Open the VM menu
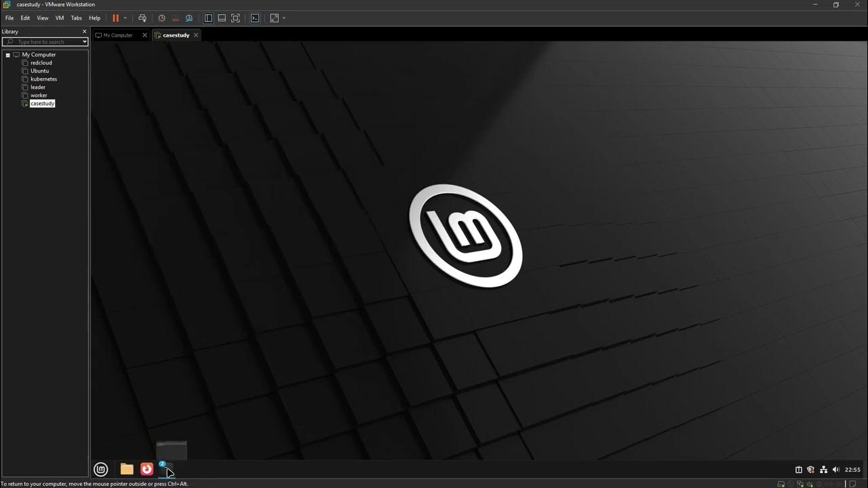The image size is (868, 488). click(60, 18)
